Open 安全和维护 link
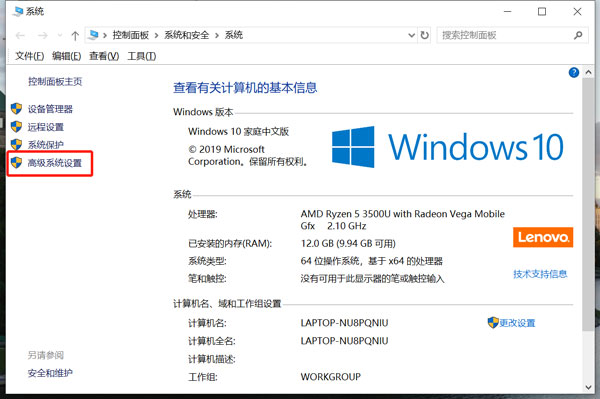This screenshot has height=399, width=600. 50,373
